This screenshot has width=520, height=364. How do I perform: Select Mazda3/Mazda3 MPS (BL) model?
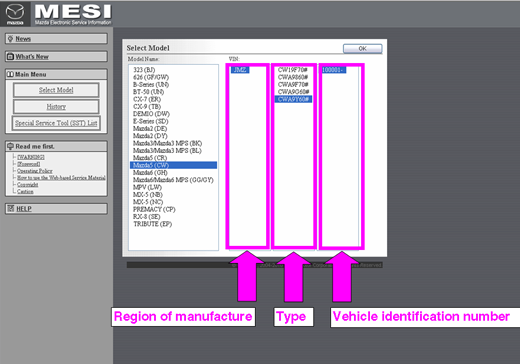[167, 150]
